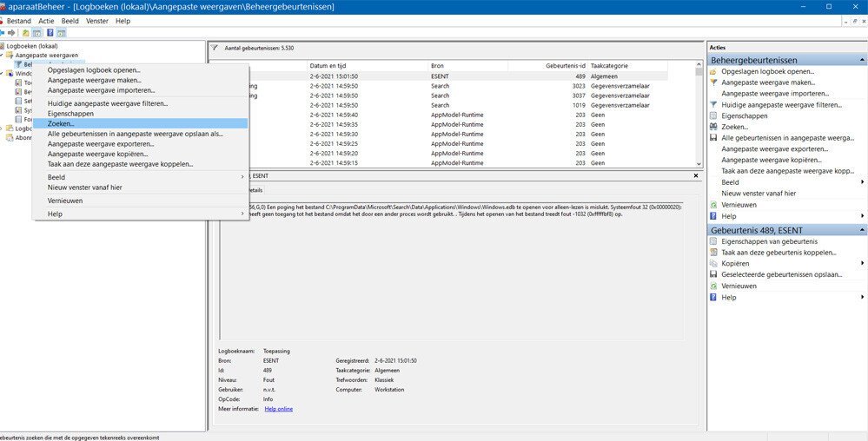
Task: Choose Eigenschappen in the context menu
Action: click(141, 114)
